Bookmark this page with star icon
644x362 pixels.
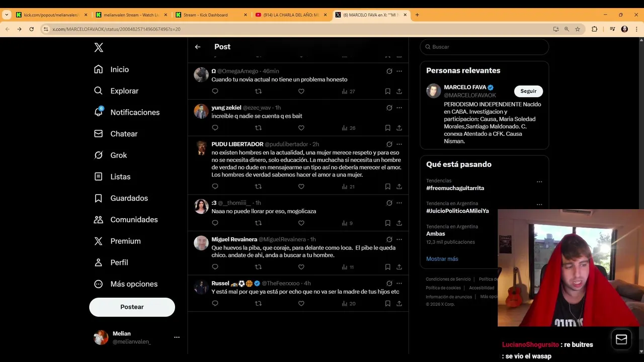578,29
